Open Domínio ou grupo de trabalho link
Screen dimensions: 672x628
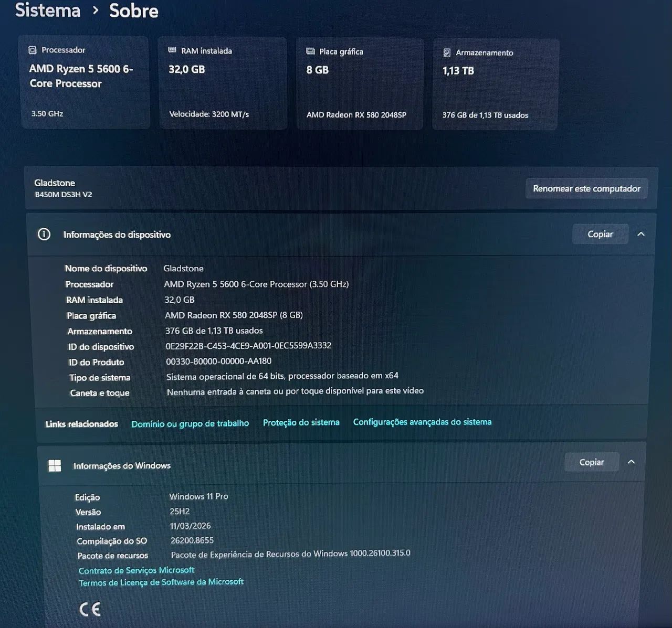click(x=190, y=423)
